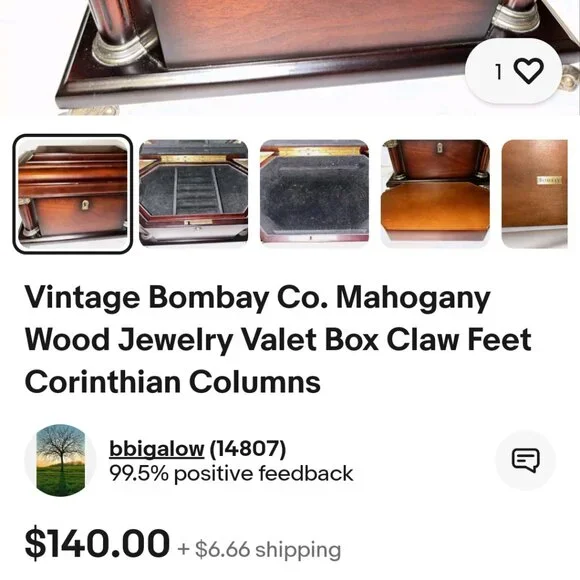Screen dimensions: 580x580
Task: Select the first front-view thumbnail
Action: point(72,194)
